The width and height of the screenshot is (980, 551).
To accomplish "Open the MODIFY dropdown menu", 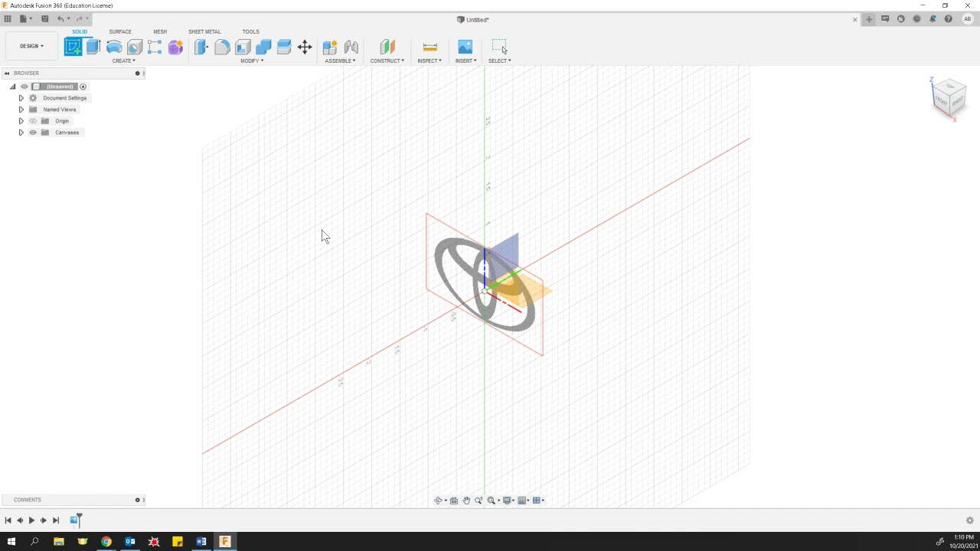I will point(252,60).
